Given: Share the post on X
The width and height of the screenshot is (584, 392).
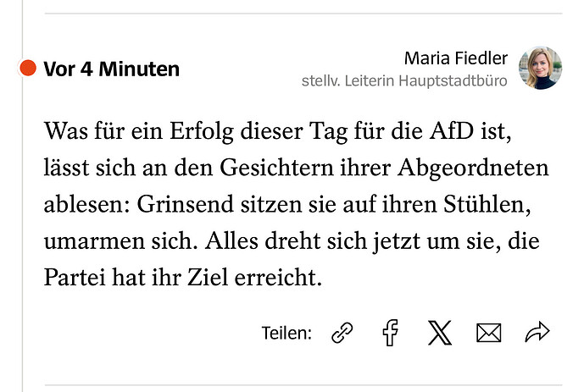Looking at the screenshot, I should coord(440,333).
